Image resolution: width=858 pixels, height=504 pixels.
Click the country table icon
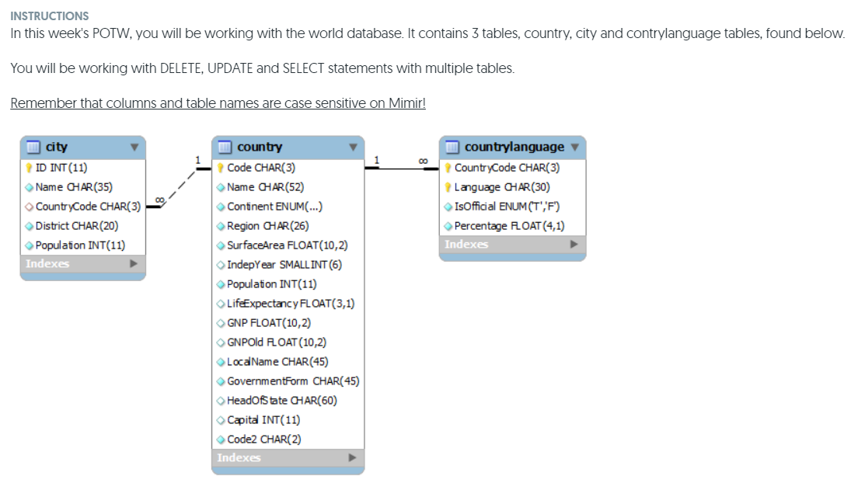225,147
